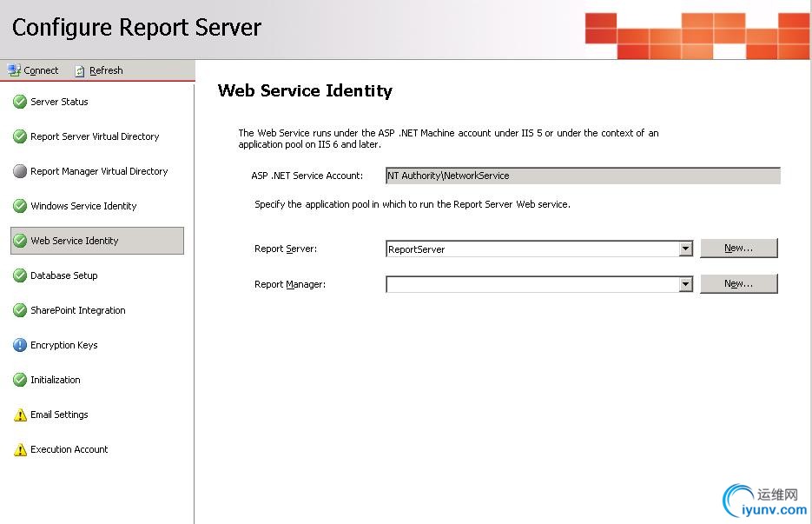Navigate to SharePoint Integration
812x524 pixels.
[77, 310]
